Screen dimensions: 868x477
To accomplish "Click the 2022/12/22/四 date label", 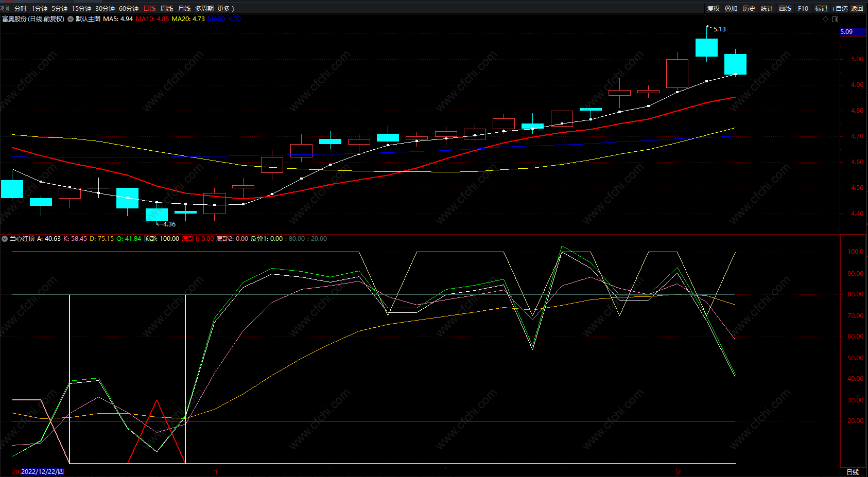I will 42,472.
